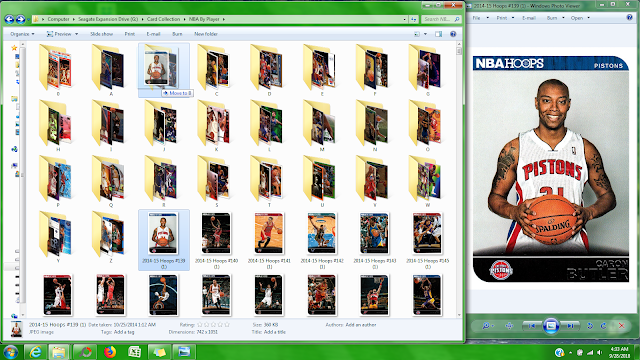This screenshot has width=640, height=360.
Task: Open the Open menu in Photo Viewer
Action: pyautogui.click(x=577, y=18)
